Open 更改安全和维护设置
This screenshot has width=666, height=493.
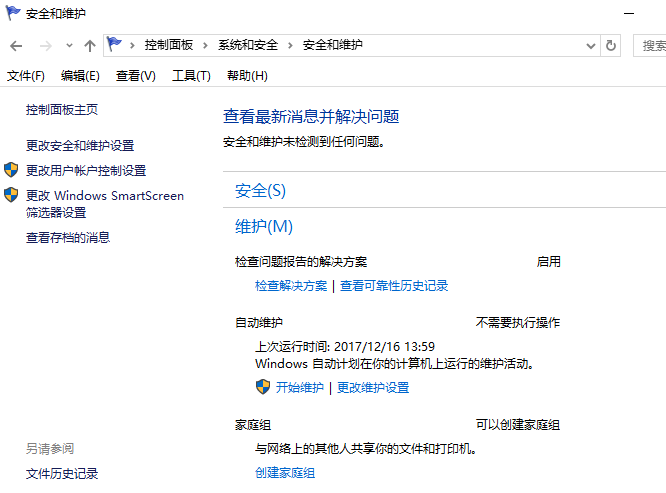click(80, 146)
